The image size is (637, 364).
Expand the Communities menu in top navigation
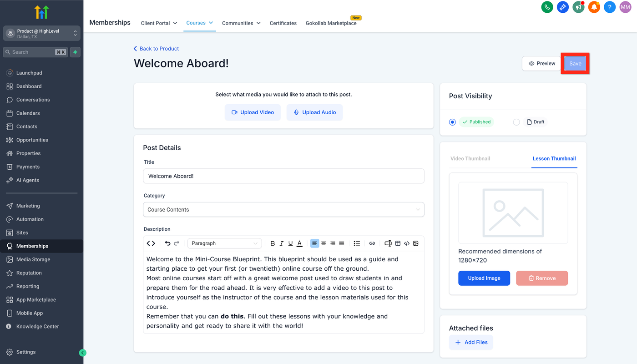click(241, 23)
